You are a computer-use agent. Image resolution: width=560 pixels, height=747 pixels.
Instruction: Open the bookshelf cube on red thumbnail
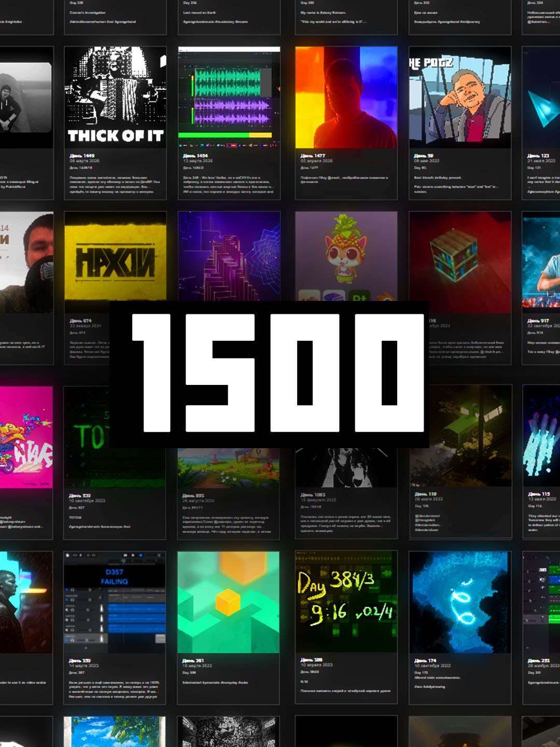tap(460, 262)
